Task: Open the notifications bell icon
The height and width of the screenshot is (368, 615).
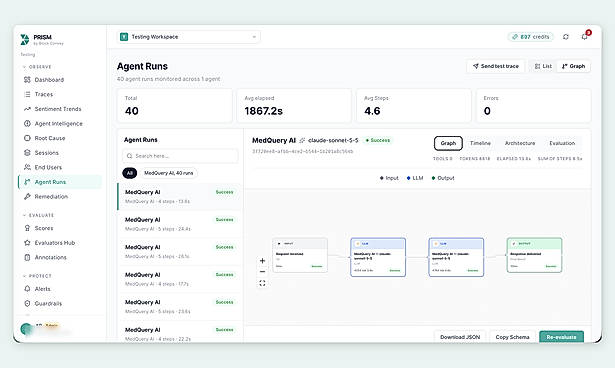Action: [584, 37]
